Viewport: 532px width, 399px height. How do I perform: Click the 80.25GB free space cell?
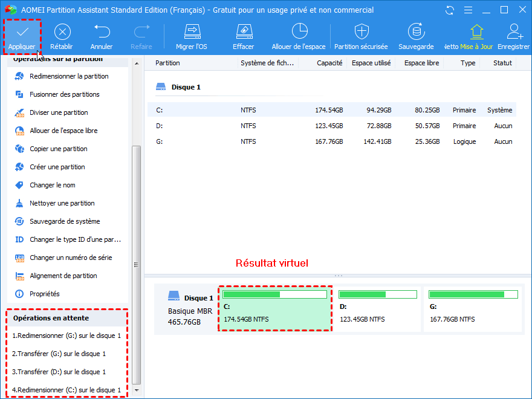(427, 110)
